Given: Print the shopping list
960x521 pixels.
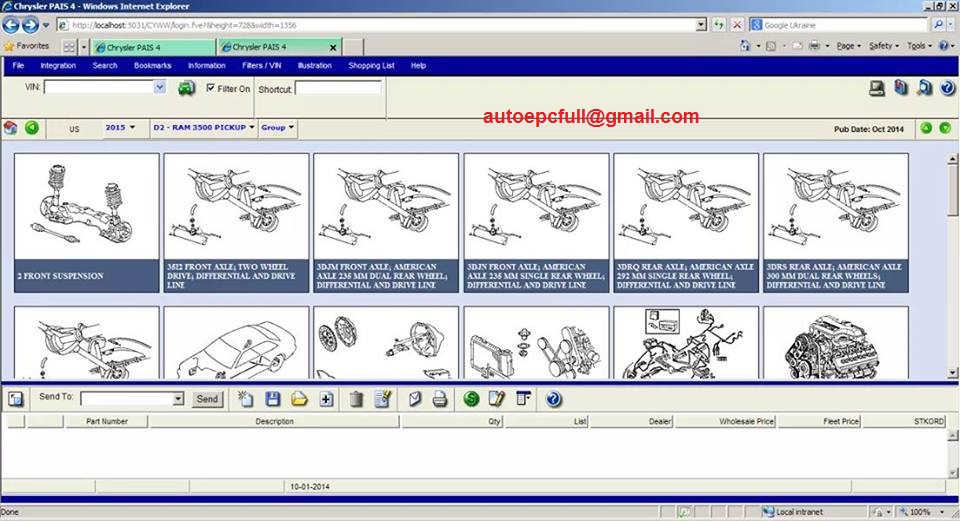Looking at the screenshot, I should [x=440, y=399].
